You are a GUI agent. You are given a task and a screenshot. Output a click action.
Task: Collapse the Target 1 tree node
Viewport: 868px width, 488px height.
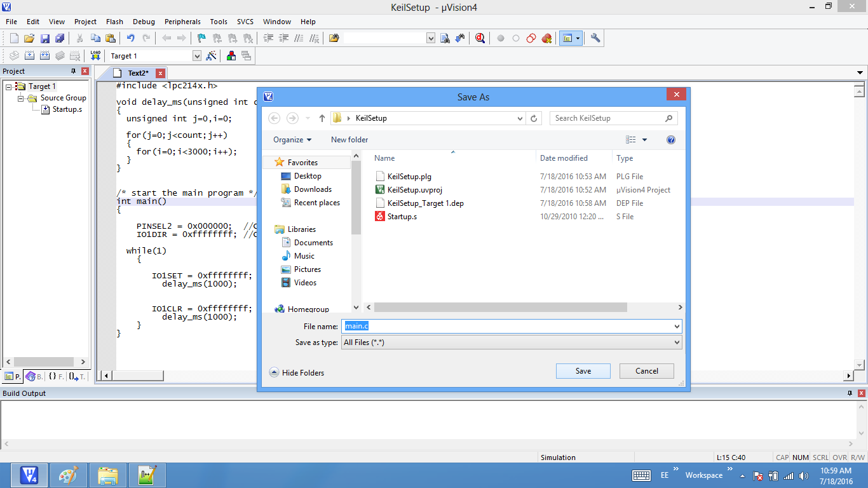(x=9, y=86)
